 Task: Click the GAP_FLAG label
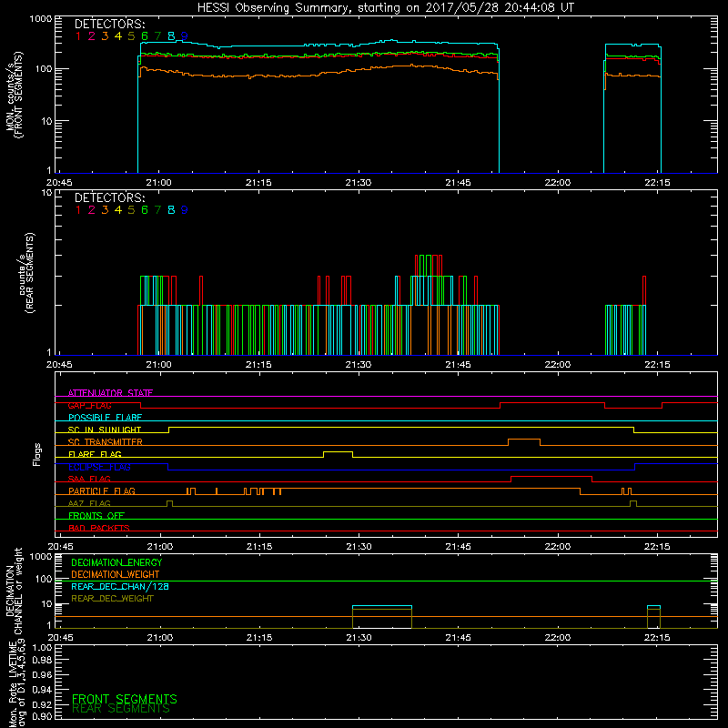(89, 405)
